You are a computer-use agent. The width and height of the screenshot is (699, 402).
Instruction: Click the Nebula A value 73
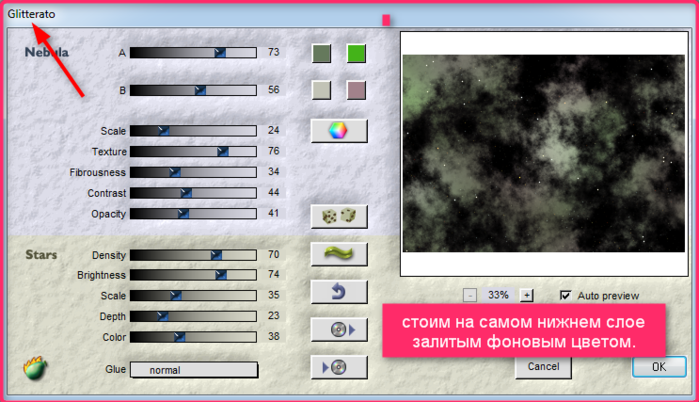click(274, 52)
